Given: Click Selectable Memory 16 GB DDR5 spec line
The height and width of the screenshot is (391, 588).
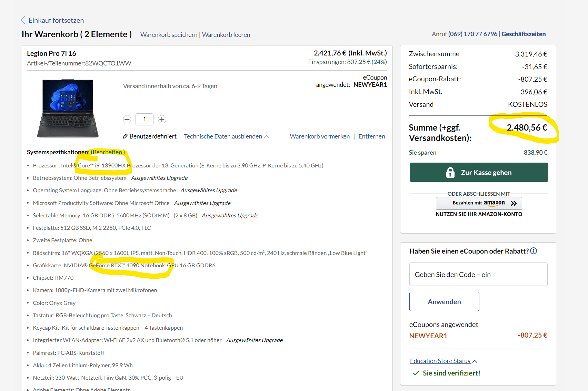Looking at the screenshot, I should point(115,215).
